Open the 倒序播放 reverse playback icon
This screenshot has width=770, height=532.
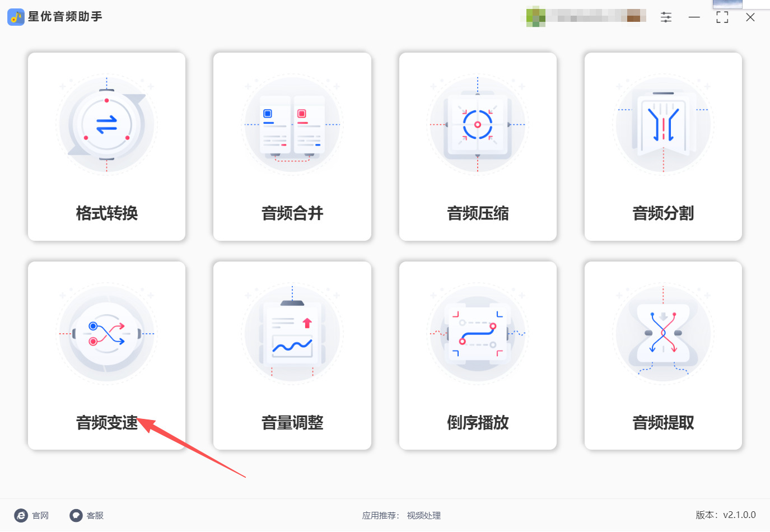click(x=478, y=334)
